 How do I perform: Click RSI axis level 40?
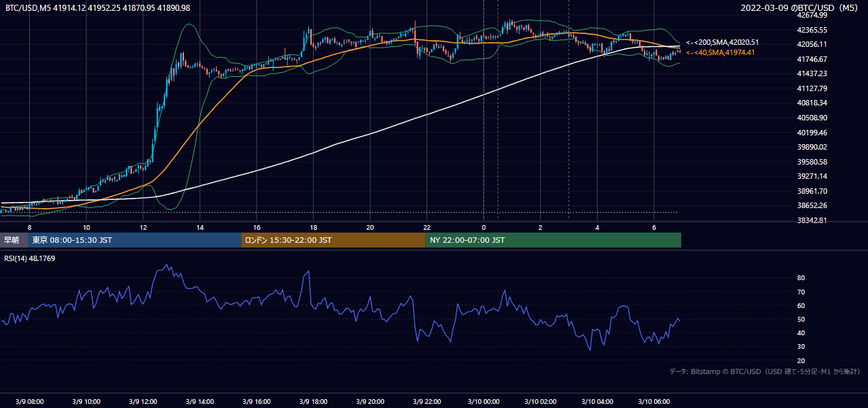pyautogui.click(x=801, y=333)
